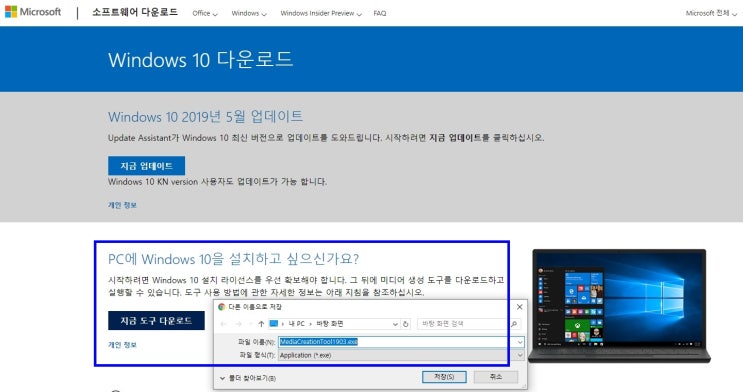Expand the Microsoft 전체 dropdown

(x=711, y=13)
